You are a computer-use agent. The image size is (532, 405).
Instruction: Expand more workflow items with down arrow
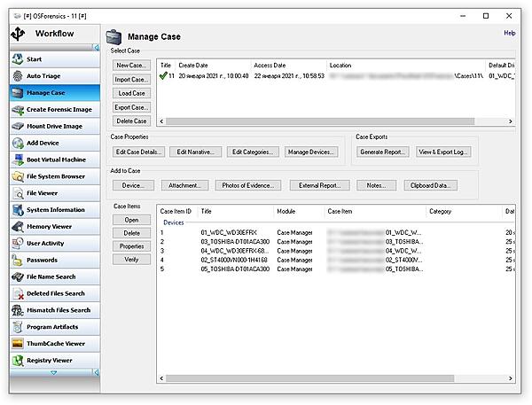(x=53, y=372)
